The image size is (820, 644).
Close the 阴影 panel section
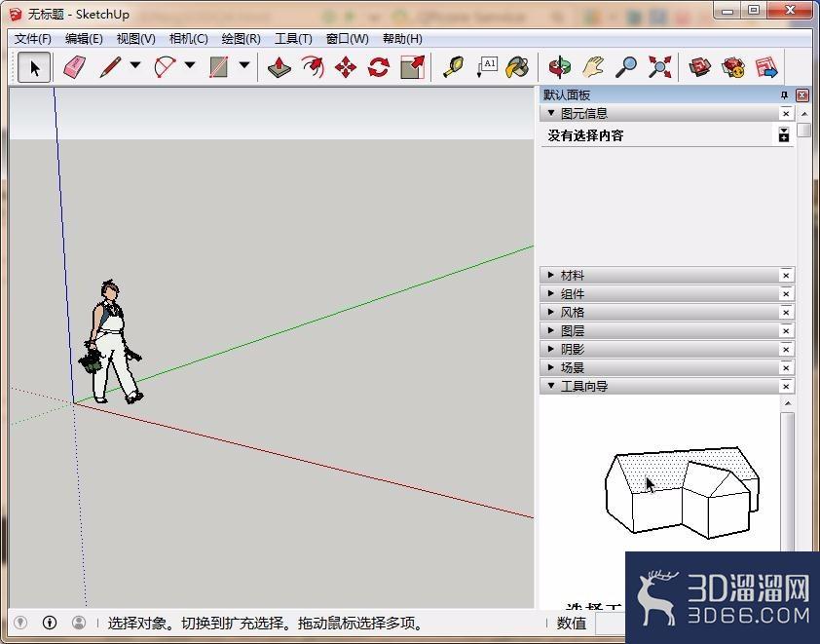[786, 350]
